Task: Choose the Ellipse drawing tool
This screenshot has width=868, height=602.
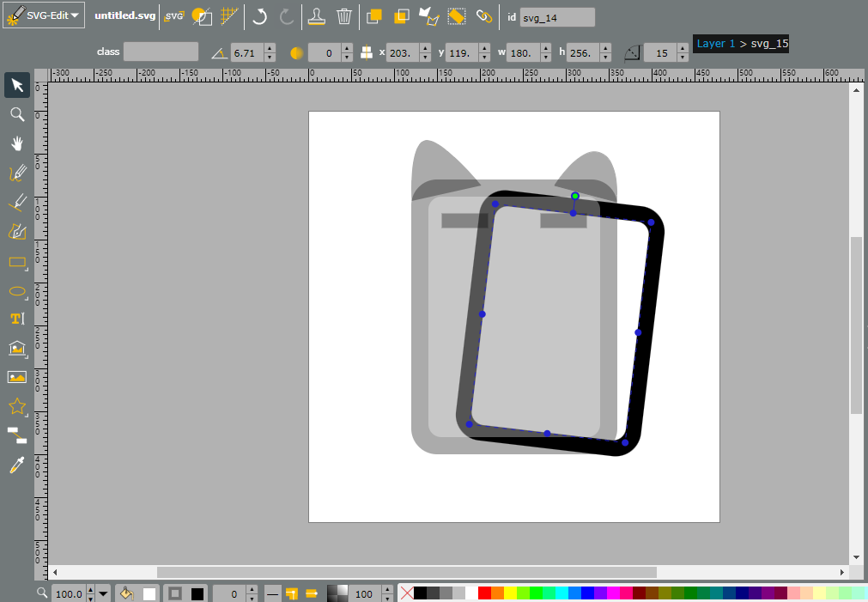Action: tap(17, 291)
